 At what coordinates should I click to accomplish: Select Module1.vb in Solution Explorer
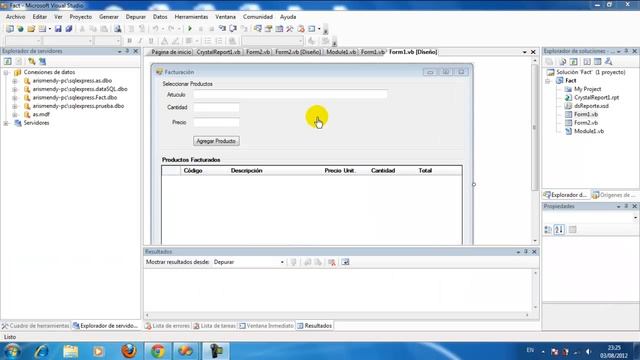(x=589, y=131)
